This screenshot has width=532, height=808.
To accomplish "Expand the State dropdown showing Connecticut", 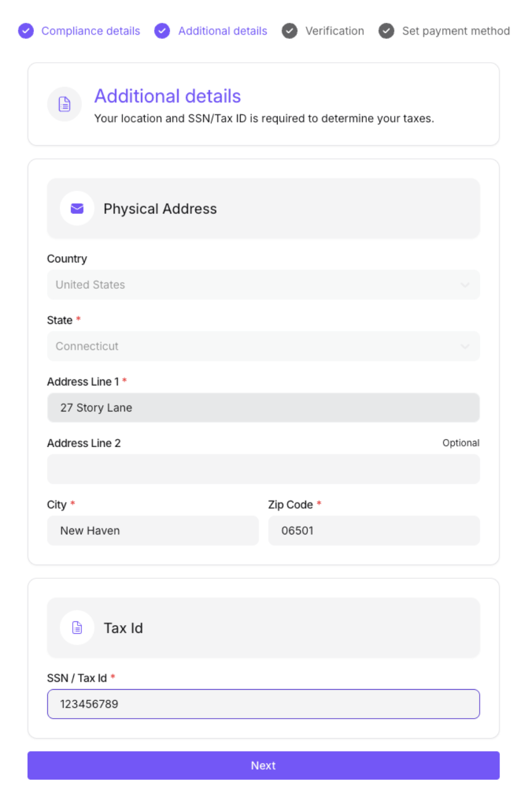I will (x=263, y=346).
